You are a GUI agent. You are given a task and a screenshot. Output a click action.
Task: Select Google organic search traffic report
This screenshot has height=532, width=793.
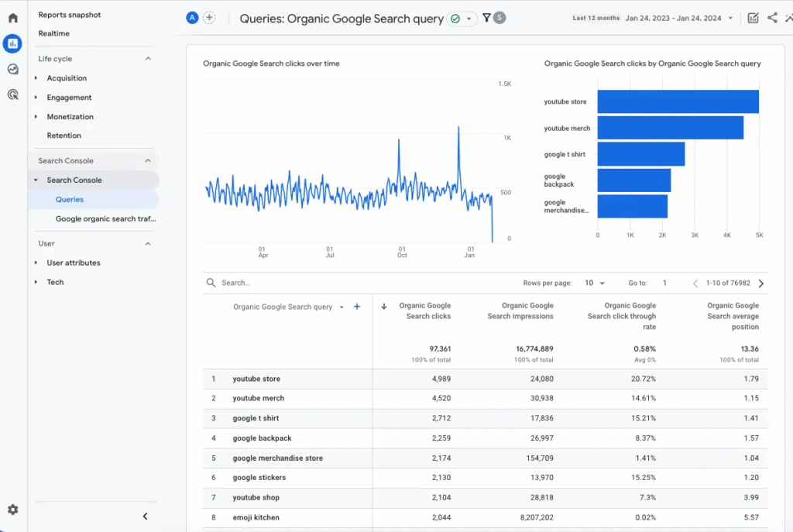(106, 219)
